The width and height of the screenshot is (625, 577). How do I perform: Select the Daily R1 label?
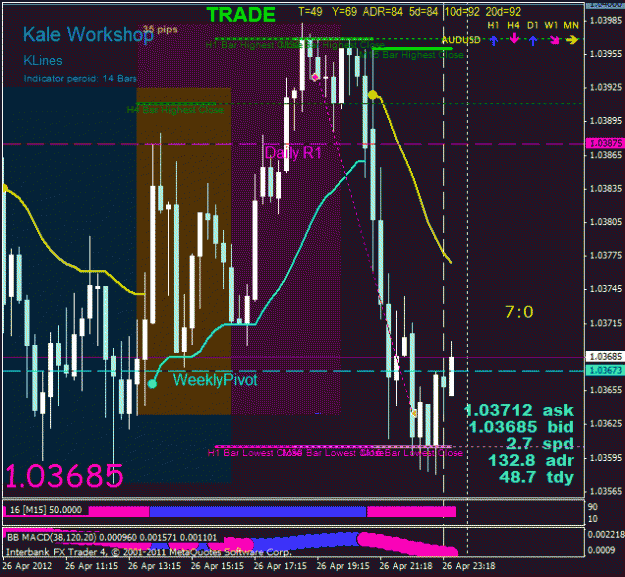coord(293,153)
